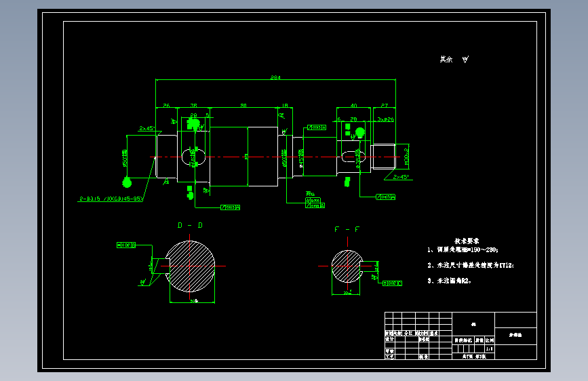This screenshot has height=381, width=588.
Task: Select the 5 dimension beside the left 28
Action: (x=208, y=115)
